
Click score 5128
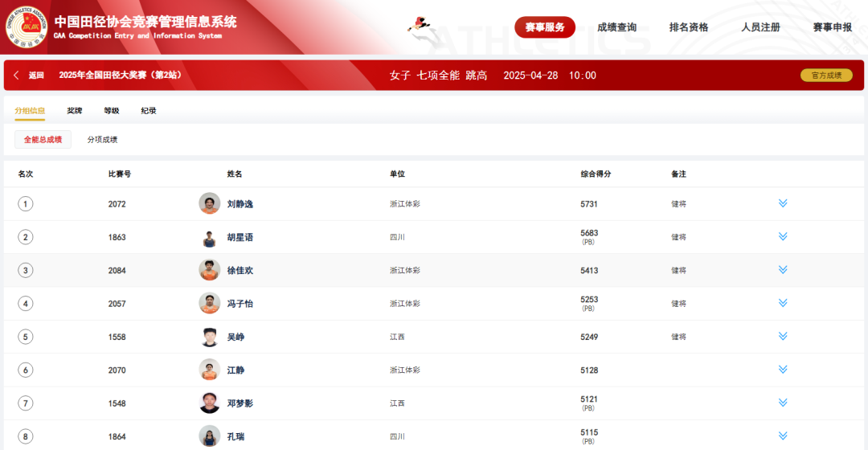pos(589,370)
